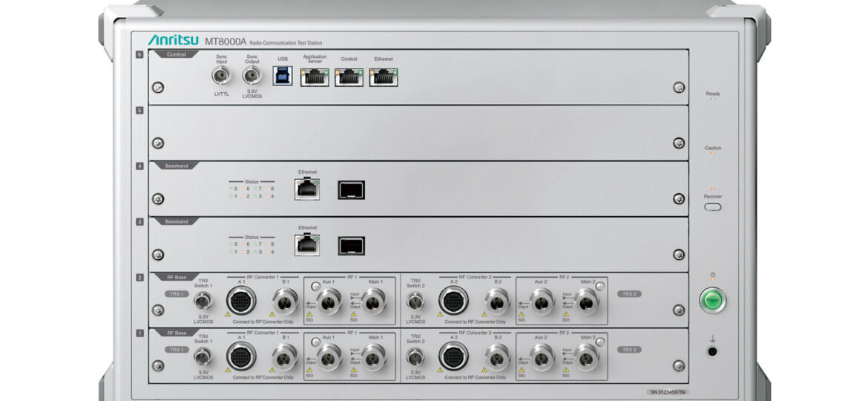This screenshot has height=401, width=868.
Task: Click the standby power symbol above Power button
Action: coord(713,275)
